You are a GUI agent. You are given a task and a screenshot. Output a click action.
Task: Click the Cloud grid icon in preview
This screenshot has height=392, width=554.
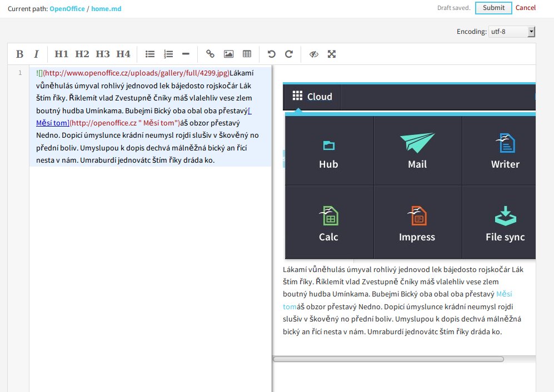coord(297,96)
